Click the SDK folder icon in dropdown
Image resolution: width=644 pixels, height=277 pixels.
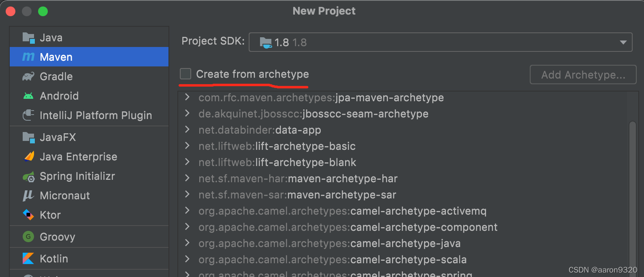pos(266,43)
